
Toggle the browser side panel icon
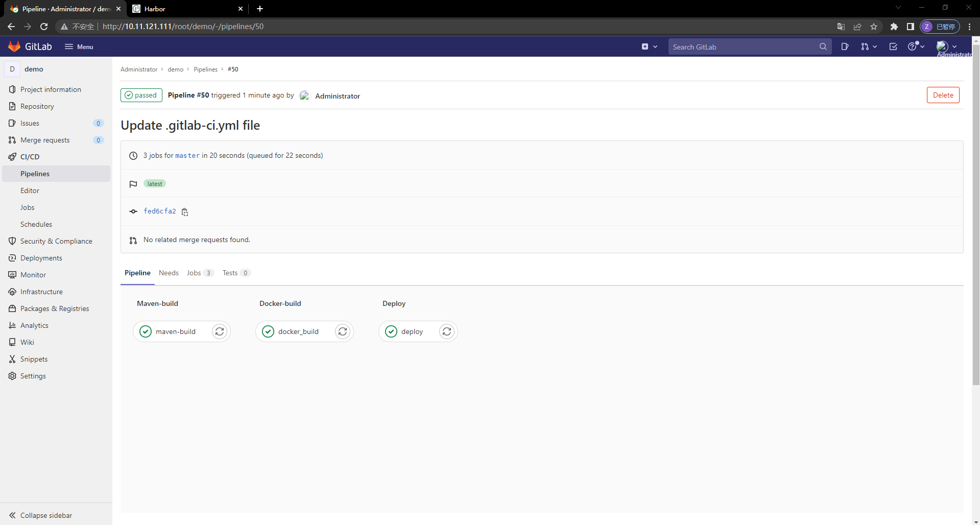tap(910, 27)
